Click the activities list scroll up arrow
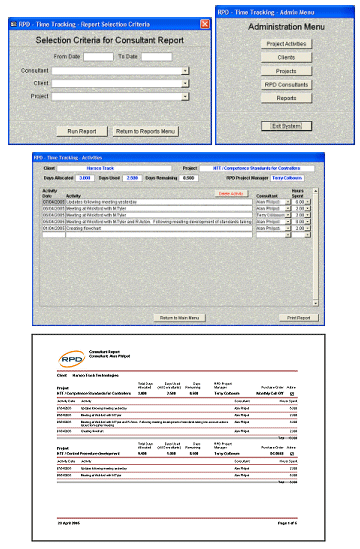 [316, 191]
